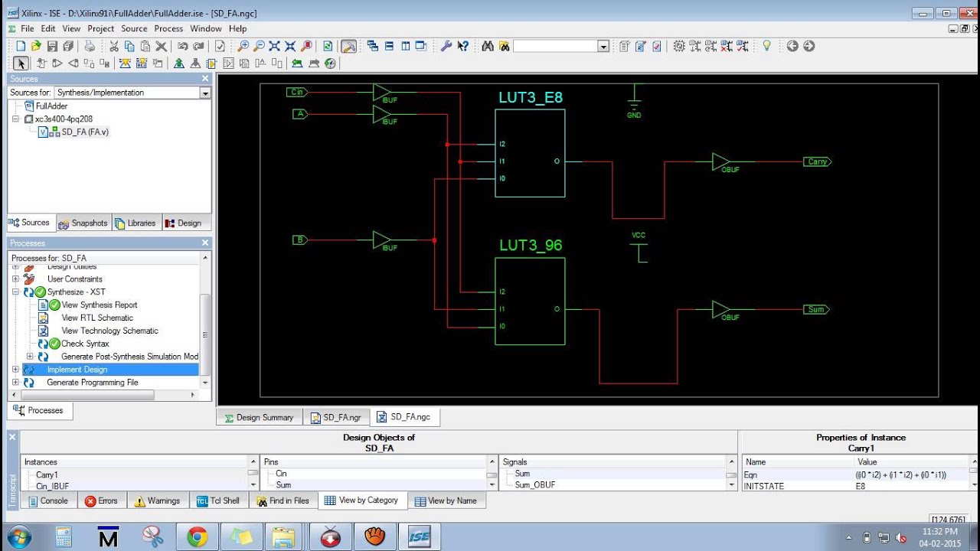Click the globe icon in second toolbar

point(329,63)
